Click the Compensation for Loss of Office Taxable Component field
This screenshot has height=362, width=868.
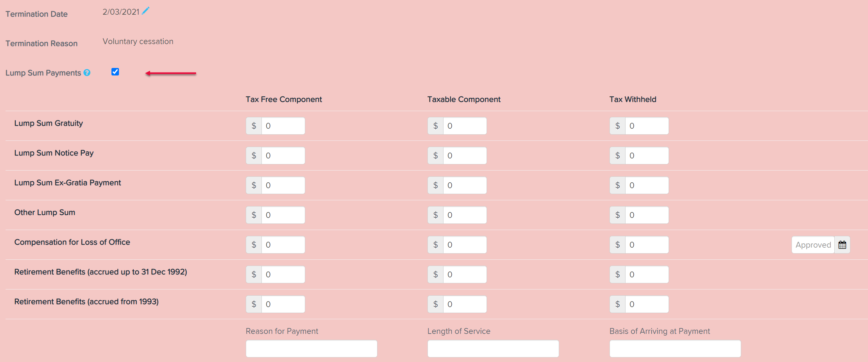point(465,245)
